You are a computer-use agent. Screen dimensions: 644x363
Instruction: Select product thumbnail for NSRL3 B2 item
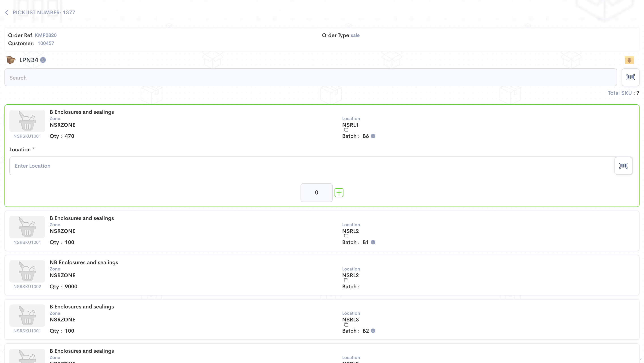point(27,316)
